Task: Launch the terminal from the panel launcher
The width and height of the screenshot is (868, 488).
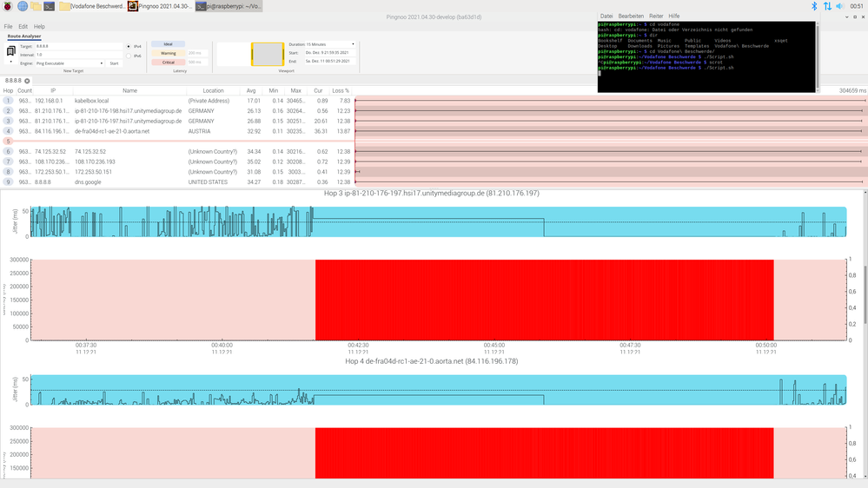Action: [x=50, y=6]
